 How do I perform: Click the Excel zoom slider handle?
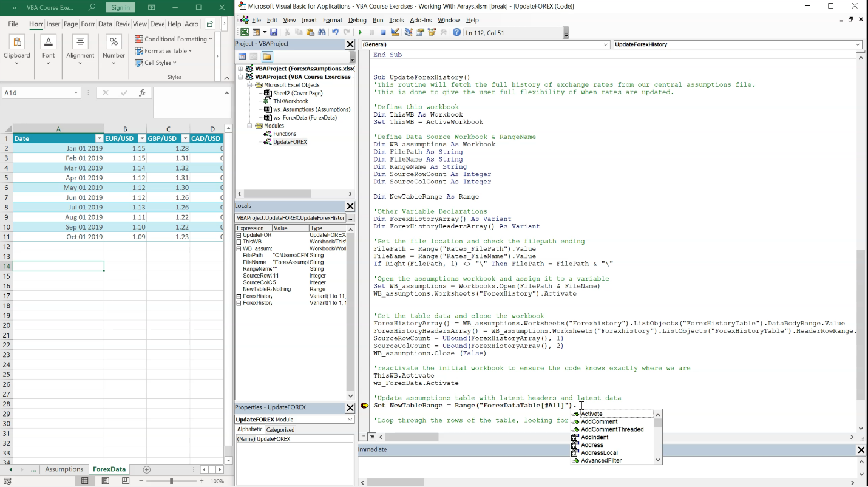171,480
